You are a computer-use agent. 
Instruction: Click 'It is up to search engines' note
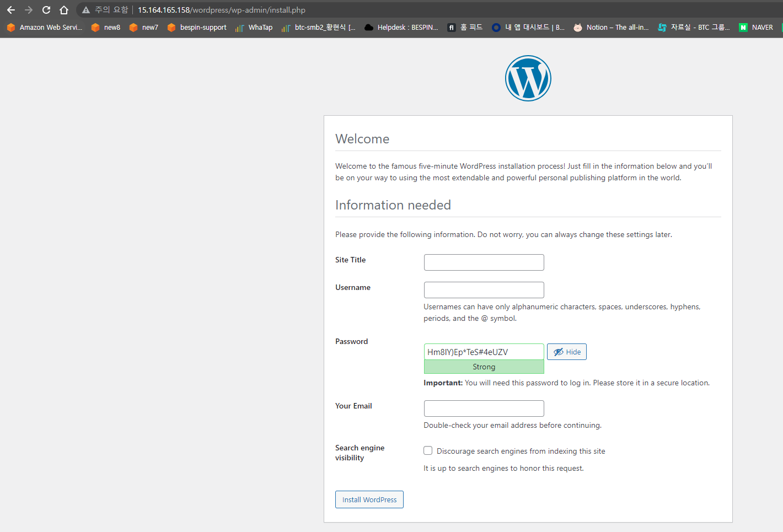pos(504,468)
